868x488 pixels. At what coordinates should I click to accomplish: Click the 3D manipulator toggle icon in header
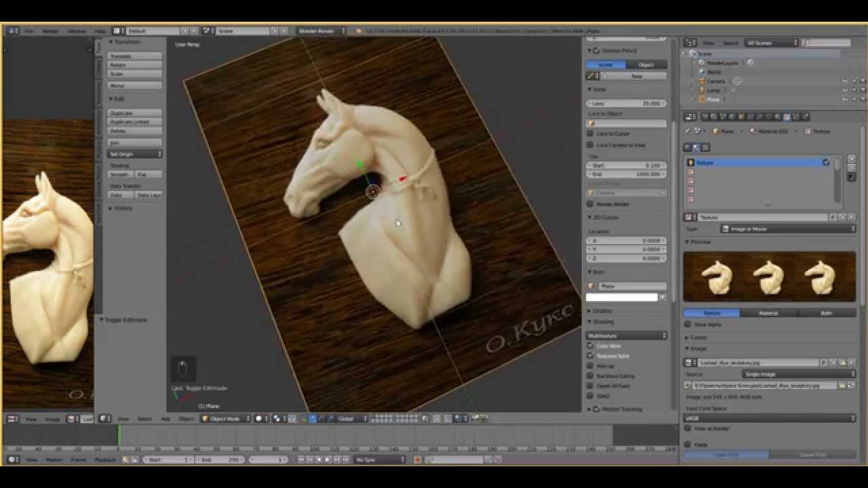[x=303, y=419]
